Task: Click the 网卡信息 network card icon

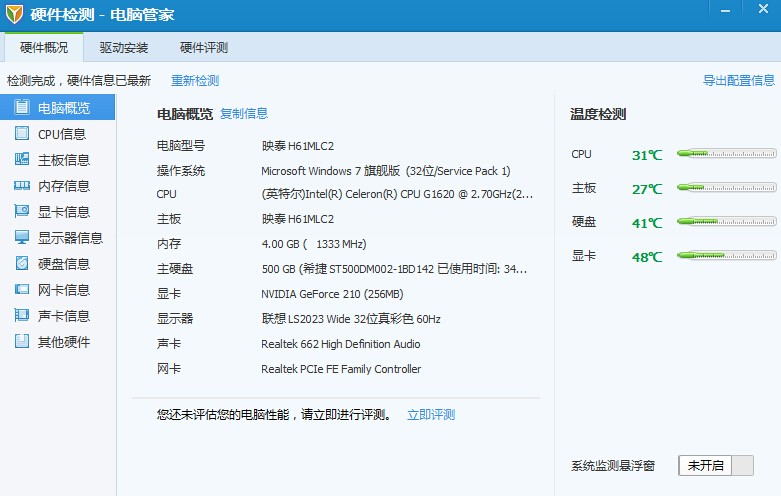Action: click(x=21, y=289)
